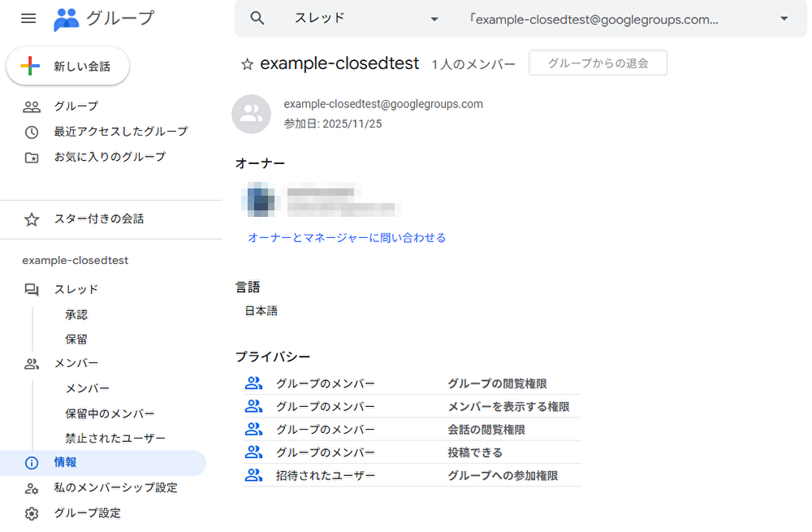
Task: Click the example-closedtest sidebar heading
Action: coord(75,261)
